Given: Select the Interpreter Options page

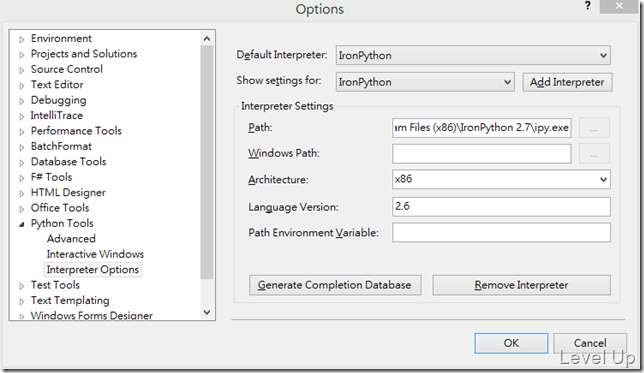Looking at the screenshot, I should point(93,269).
